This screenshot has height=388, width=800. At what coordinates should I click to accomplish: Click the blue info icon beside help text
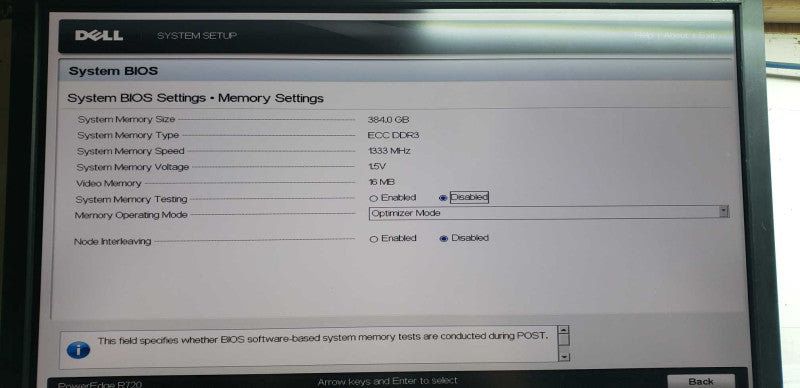pos(78,350)
